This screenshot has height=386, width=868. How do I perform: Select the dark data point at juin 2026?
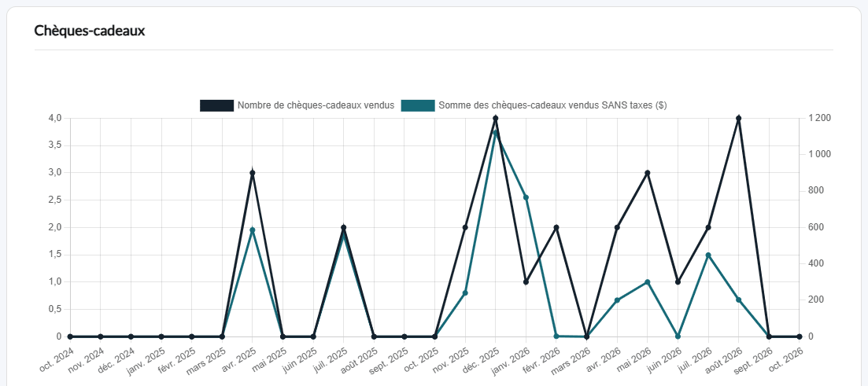click(678, 282)
